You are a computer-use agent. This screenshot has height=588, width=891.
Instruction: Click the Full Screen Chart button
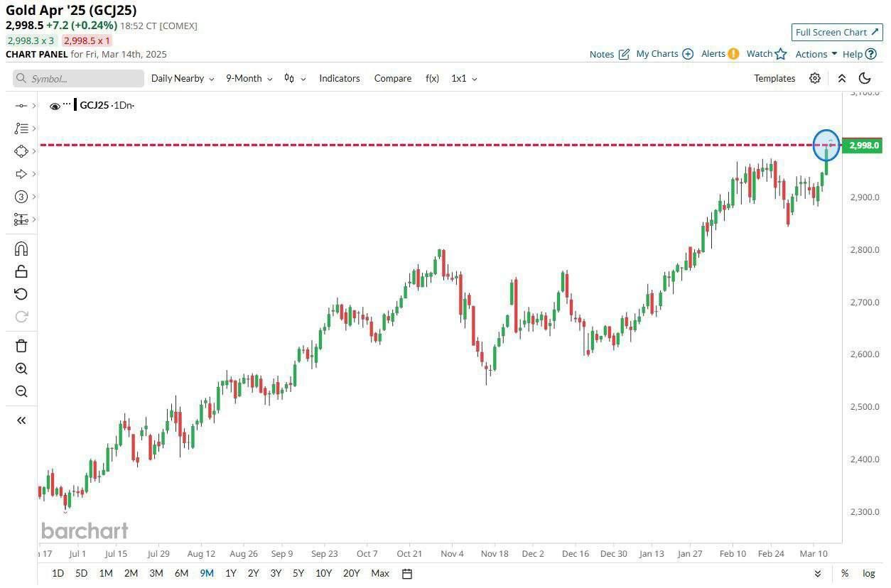pos(837,32)
